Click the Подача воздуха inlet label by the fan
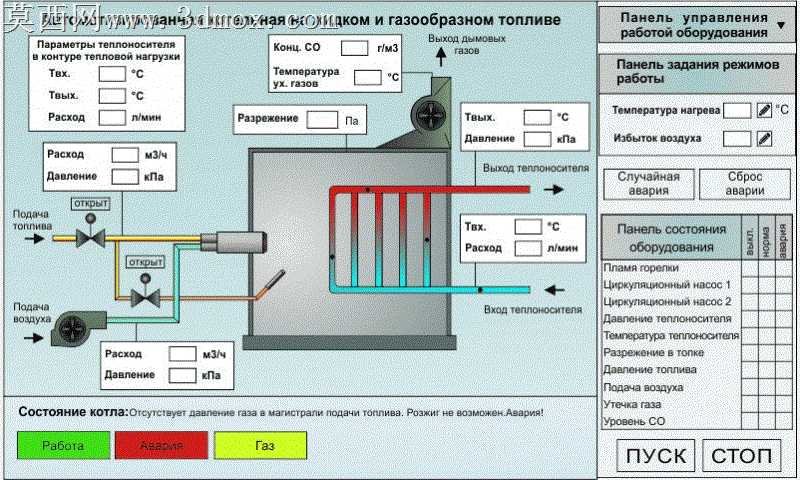Screen dimensions: 800x480 coord(32,313)
